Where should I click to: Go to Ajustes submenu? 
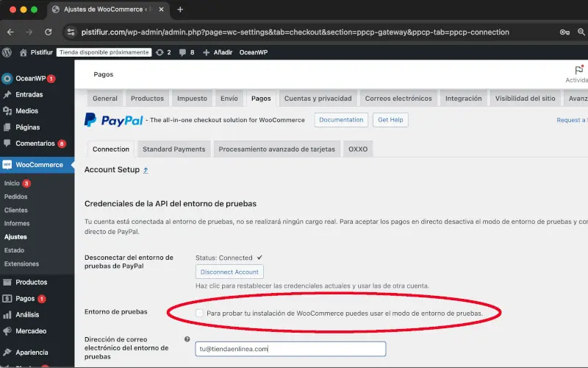point(15,237)
